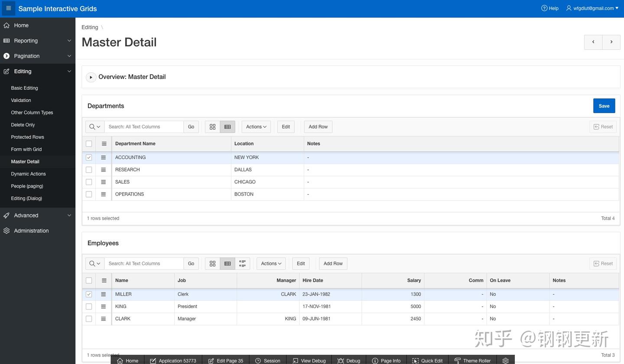Screen dimensions: 624x364
Task: Uncheck the MILLER row checkbox
Action: coord(88,294)
